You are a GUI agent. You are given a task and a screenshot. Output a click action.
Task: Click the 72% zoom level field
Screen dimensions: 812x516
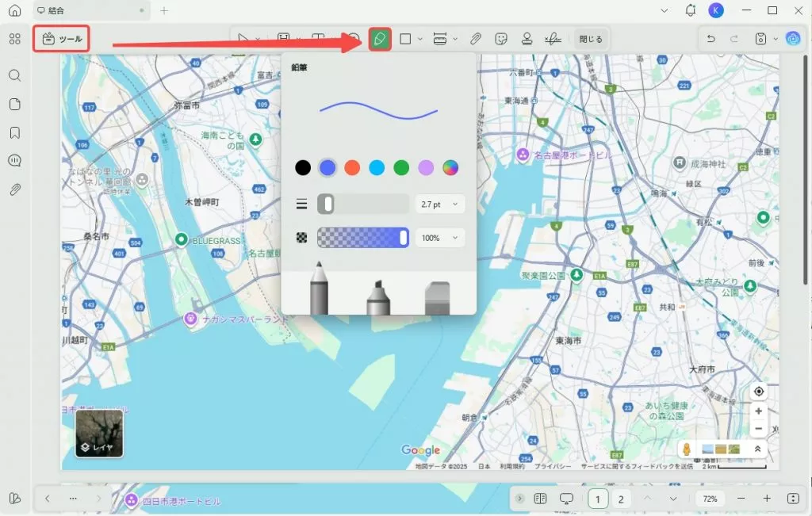pos(710,499)
